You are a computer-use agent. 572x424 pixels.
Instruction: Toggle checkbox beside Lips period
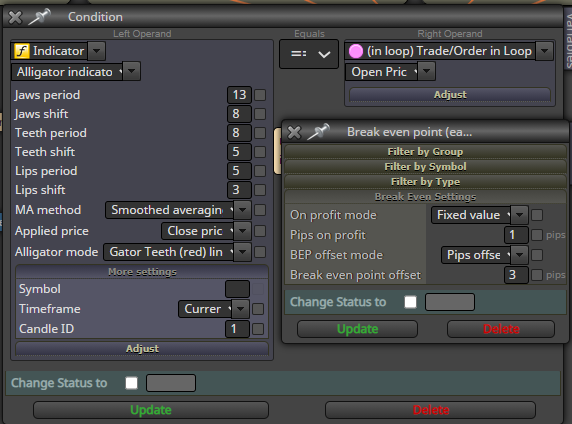260,171
